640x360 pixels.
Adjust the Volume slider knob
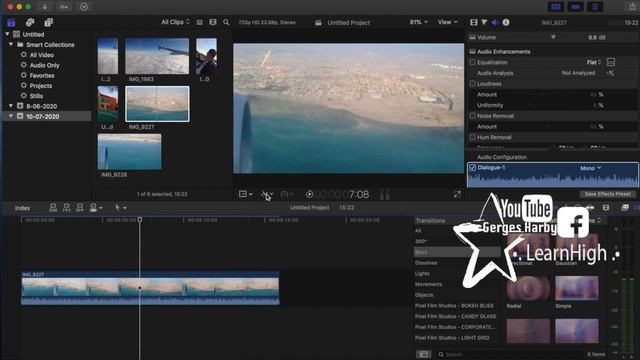click(x=553, y=37)
